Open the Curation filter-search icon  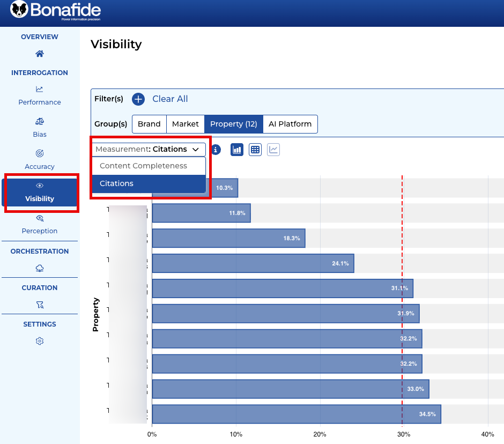(x=39, y=305)
